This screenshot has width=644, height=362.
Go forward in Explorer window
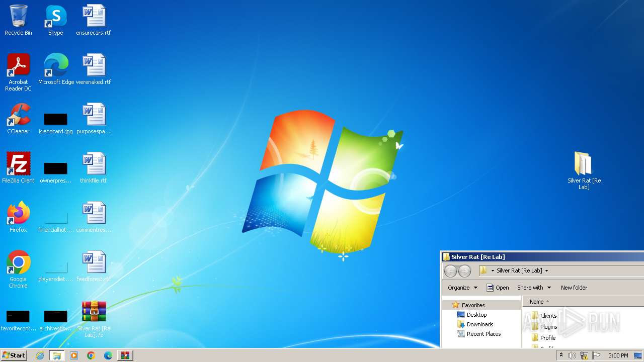coord(464,271)
